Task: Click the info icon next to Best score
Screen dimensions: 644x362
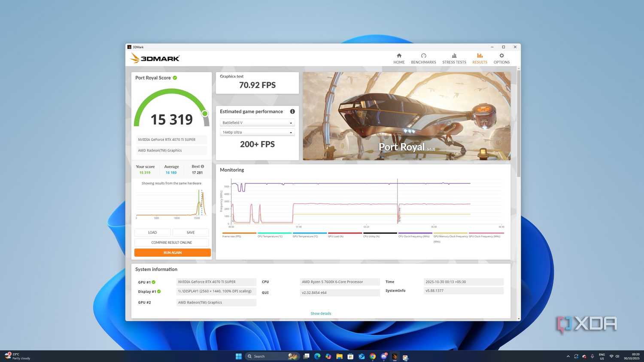Action: [x=203, y=167]
